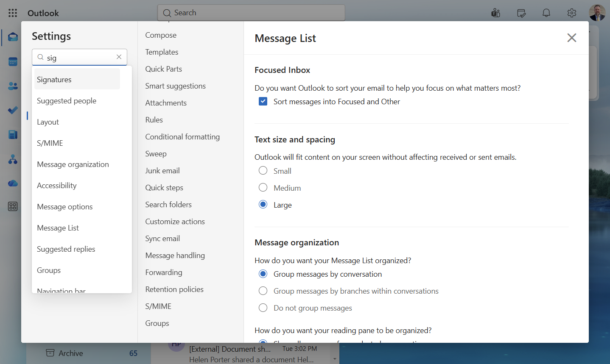This screenshot has height=364, width=610.
Task: Open the More apps icon
Action: [13, 206]
